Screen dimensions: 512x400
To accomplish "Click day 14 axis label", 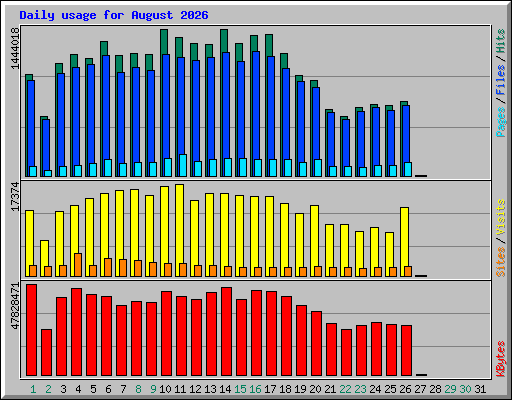I will point(225,389).
